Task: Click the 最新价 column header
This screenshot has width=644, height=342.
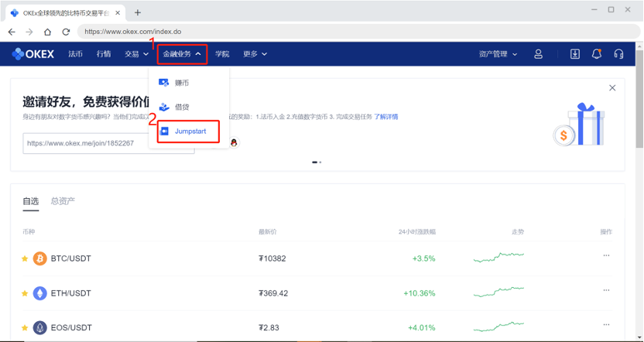Action: [x=267, y=232]
